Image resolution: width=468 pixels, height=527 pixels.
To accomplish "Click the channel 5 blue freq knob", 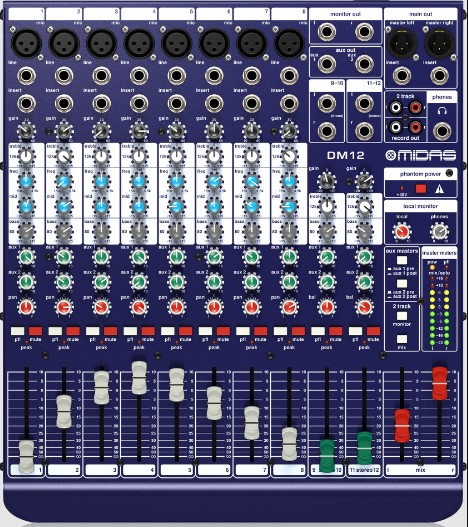I will (x=177, y=181).
